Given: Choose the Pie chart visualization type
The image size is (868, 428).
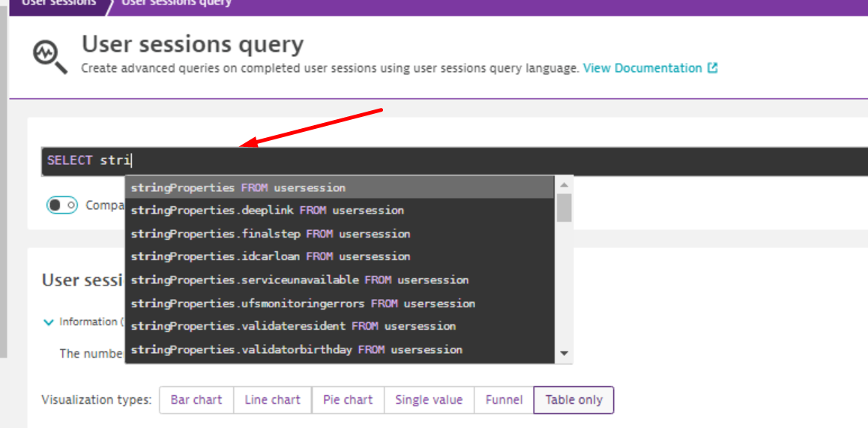Looking at the screenshot, I should (348, 400).
